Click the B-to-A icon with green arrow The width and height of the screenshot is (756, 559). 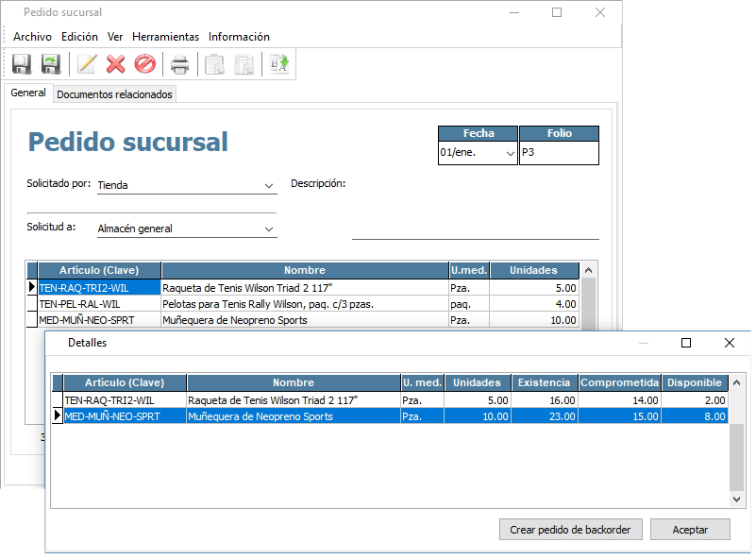tap(279, 64)
